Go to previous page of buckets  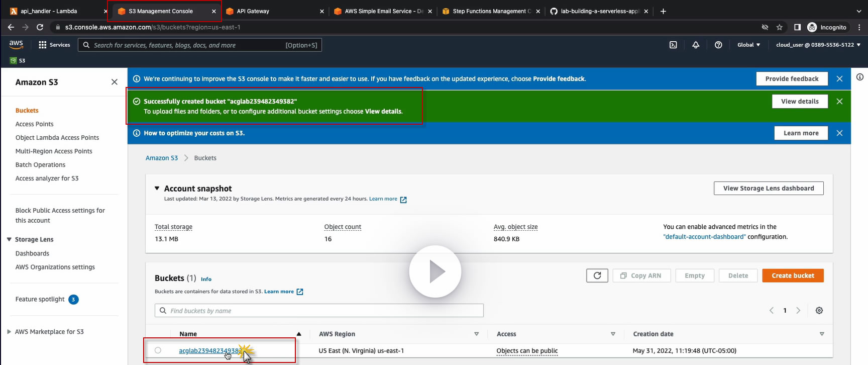tap(772, 310)
